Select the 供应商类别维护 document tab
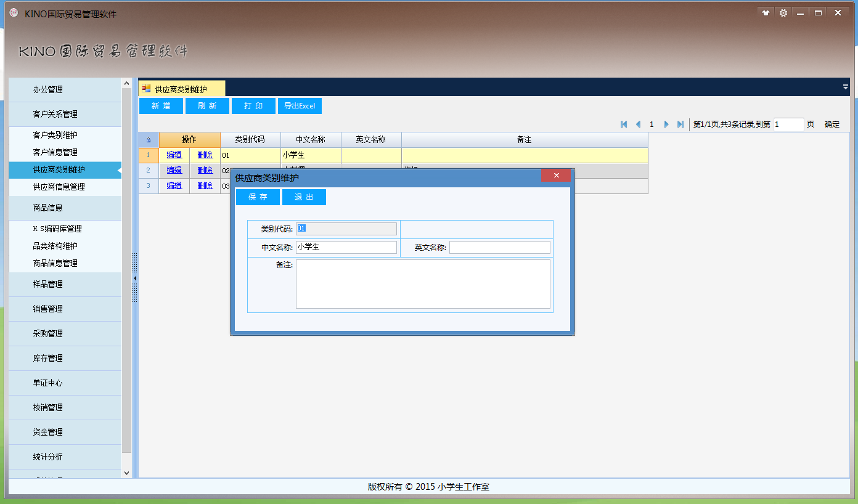The width and height of the screenshot is (858, 504). click(181, 89)
